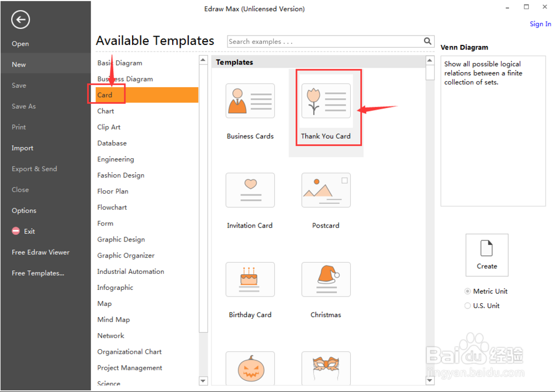Select the Clip Art category
This screenshot has width=555, height=392.
[x=109, y=127]
